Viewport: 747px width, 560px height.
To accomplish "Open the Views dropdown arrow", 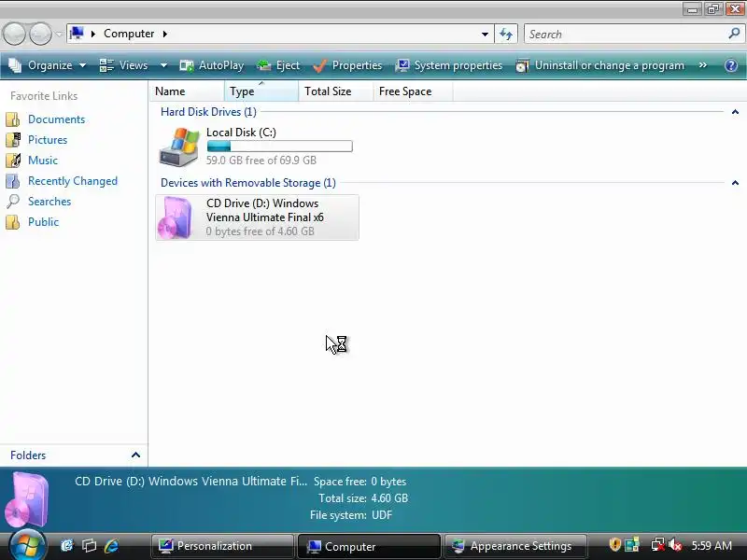I will 164,65.
